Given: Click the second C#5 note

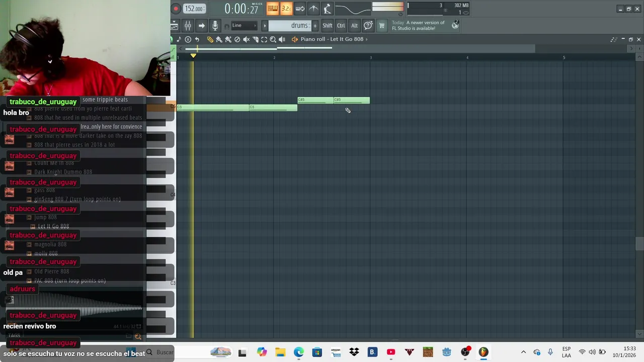Looking at the screenshot, I should coord(352,101).
